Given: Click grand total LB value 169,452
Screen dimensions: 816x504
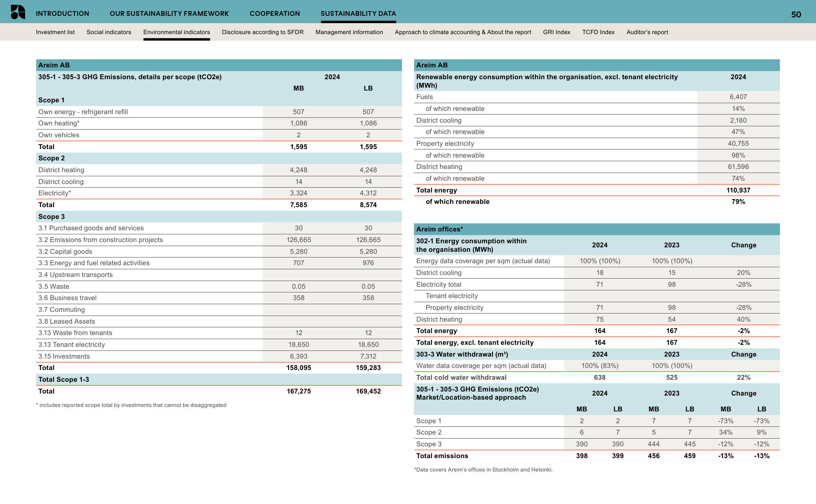Looking at the screenshot, I should pos(368,391).
